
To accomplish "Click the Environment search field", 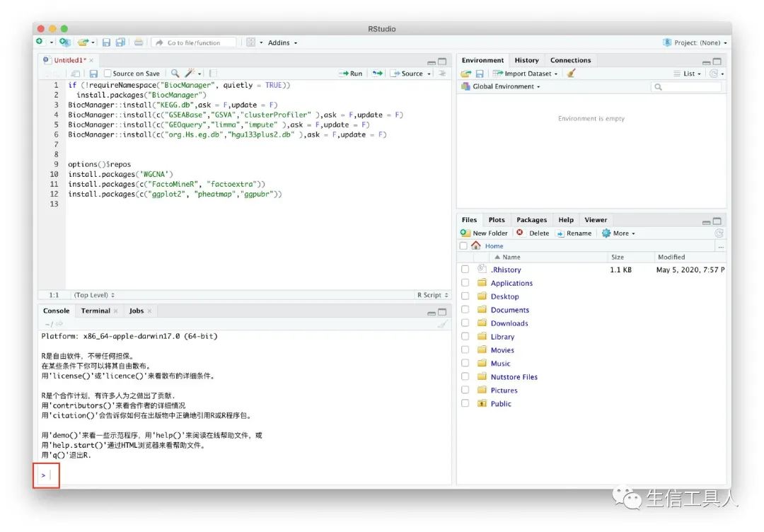I will tap(686, 87).
